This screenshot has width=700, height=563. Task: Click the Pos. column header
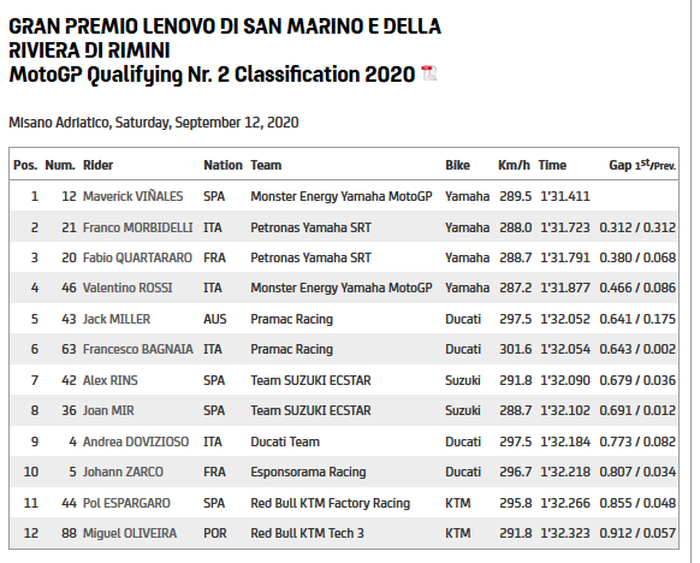point(25,165)
